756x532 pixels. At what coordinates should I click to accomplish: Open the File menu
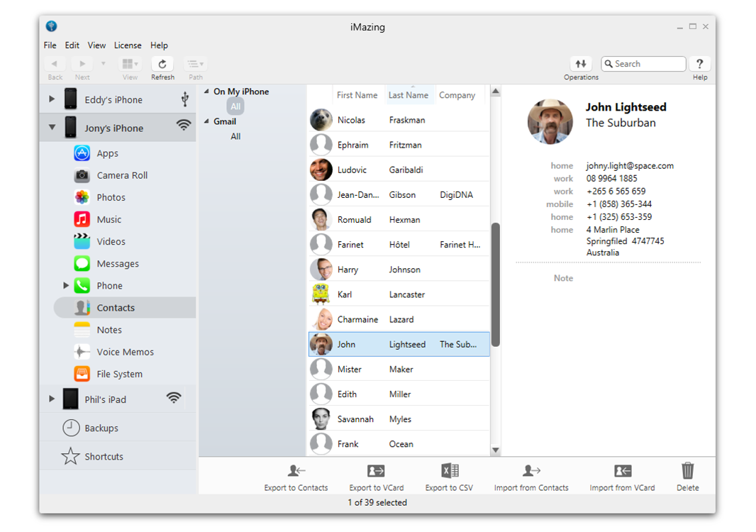click(x=50, y=45)
